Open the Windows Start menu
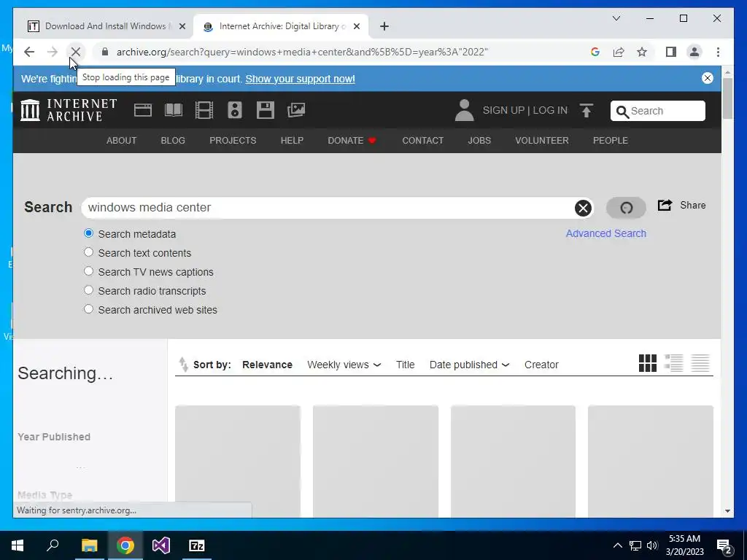Viewport: 747px width, 560px height. click(x=18, y=545)
